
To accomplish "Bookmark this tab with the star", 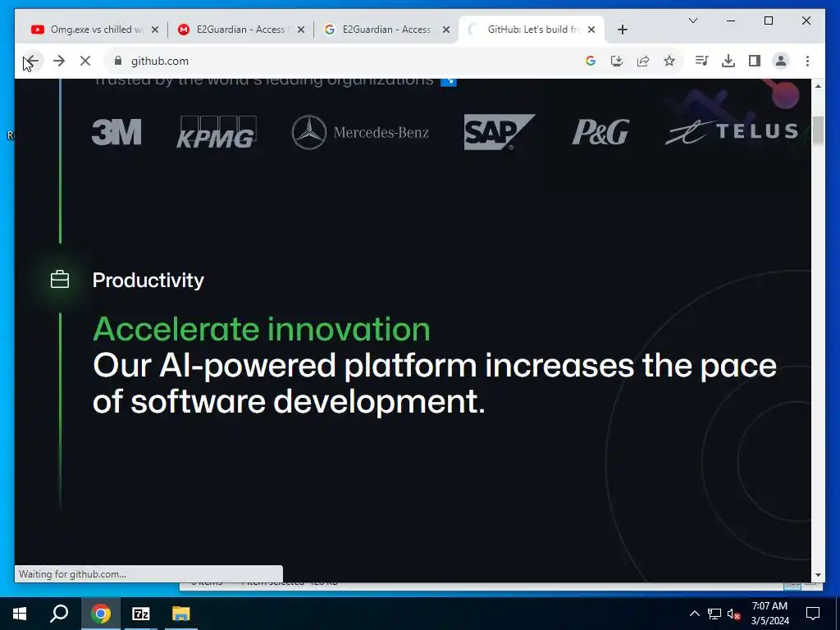I will click(669, 61).
